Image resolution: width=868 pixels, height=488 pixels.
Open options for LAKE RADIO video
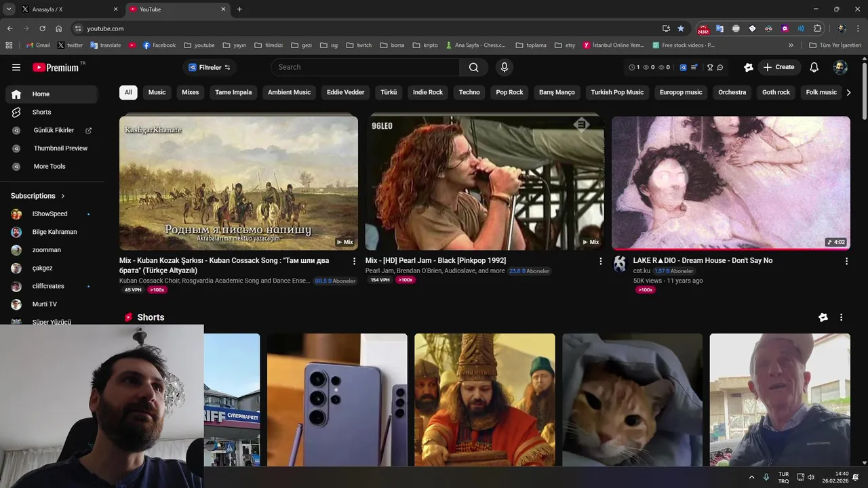(x=846, y=261)
